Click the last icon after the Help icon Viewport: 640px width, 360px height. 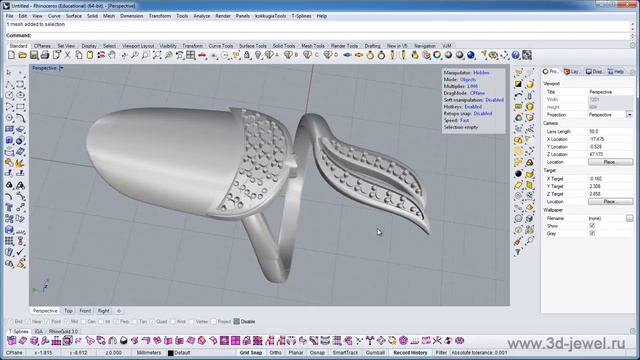click(x=527, y=55)
